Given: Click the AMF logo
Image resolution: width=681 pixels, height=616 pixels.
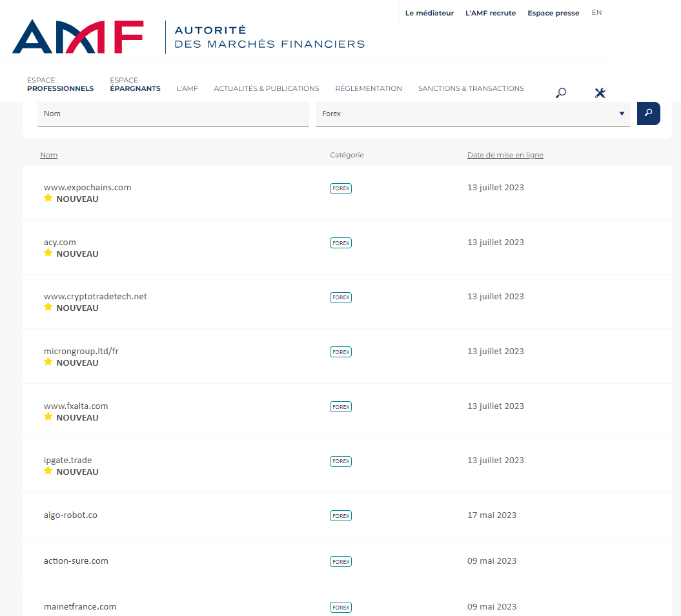Looking at the screenshot, I should pyautogui.click(x=77, y=37).
